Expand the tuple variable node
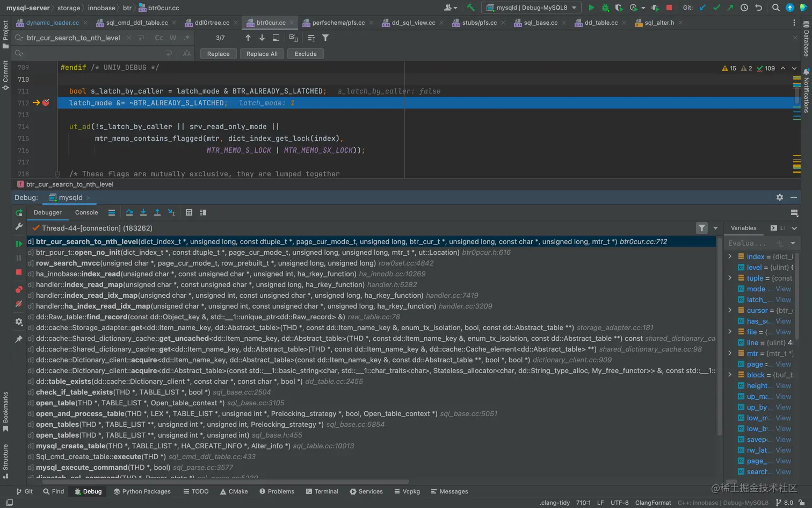The height and width of the screenshot is (508, 812). 730,278
